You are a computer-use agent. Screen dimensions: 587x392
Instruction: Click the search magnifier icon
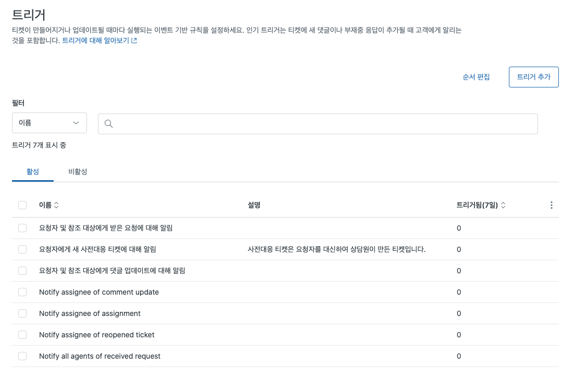pyautogui.click(x=108, y=124)
